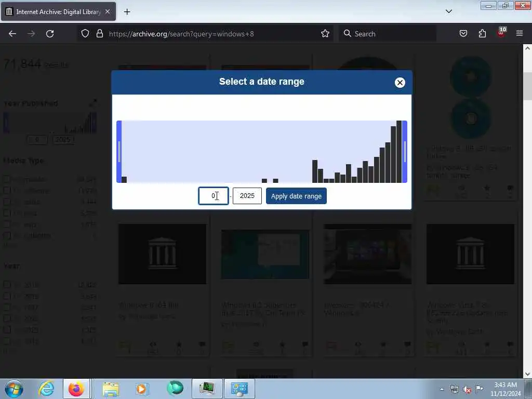The width and height of the screenshot is (532, 399).
Task: Open the Windows Start menu
Action: click(14, 389)
